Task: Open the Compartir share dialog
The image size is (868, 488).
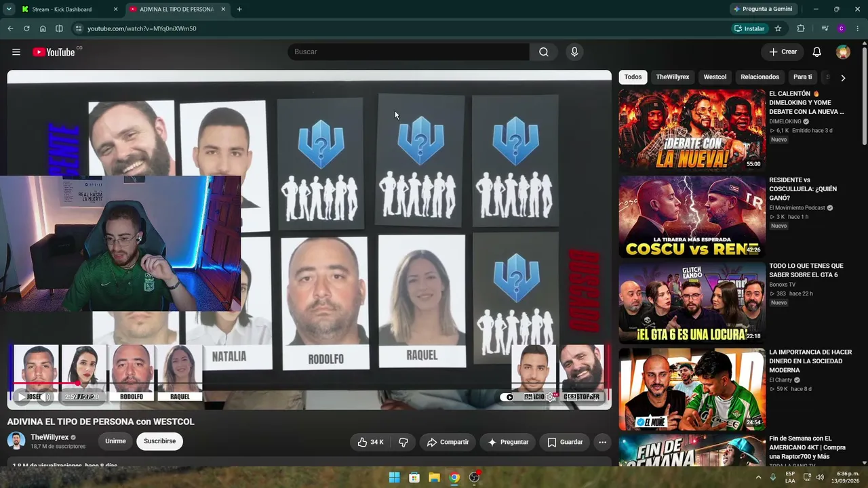Action: pos(448,442)
